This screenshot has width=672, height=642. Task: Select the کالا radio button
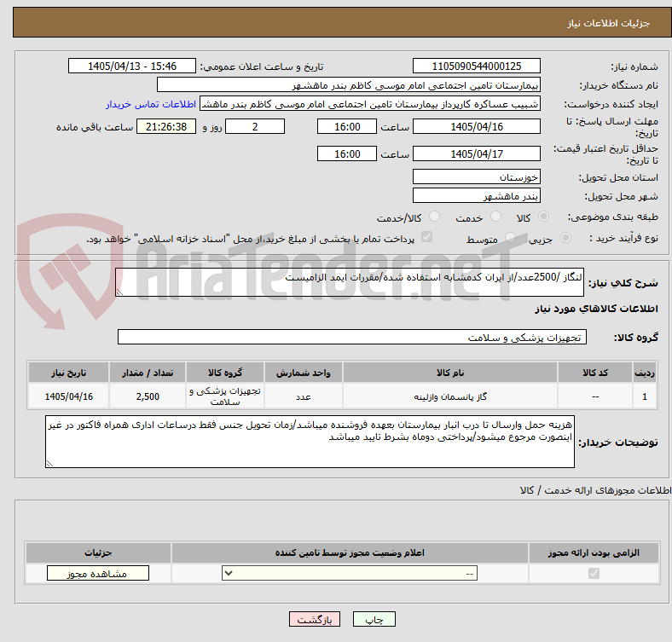point(543,217)
